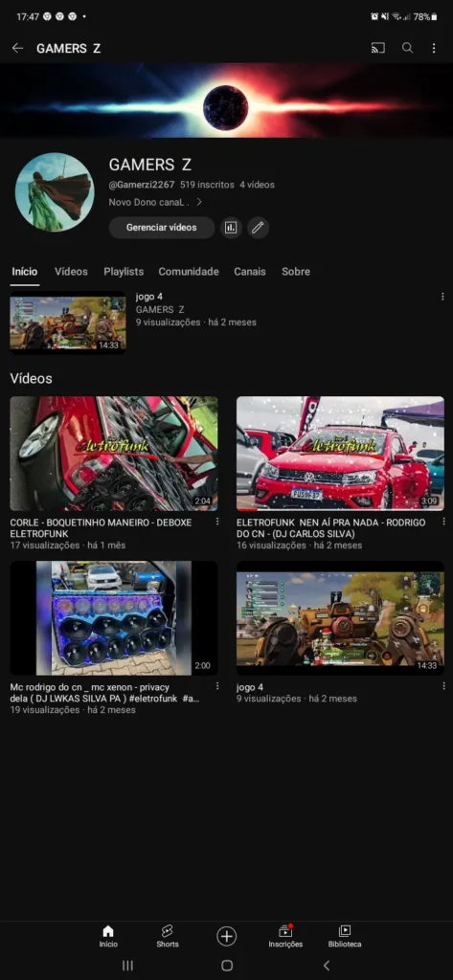Open featured video title jogo 4

pos(148,297)
